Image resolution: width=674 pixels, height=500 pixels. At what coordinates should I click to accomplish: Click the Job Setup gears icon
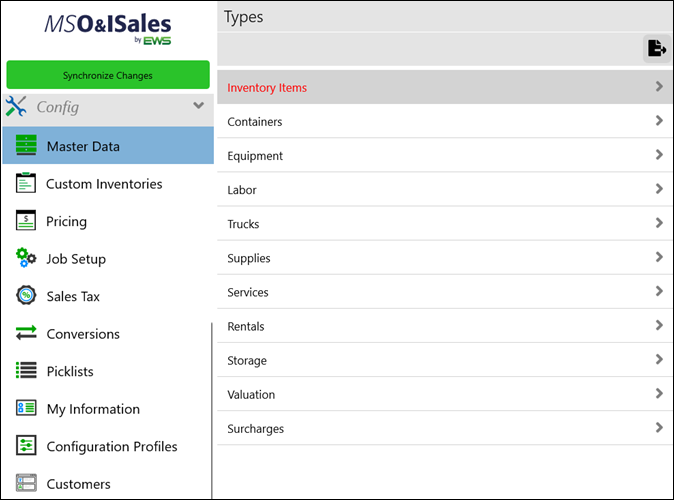click(x=27, y=259)
